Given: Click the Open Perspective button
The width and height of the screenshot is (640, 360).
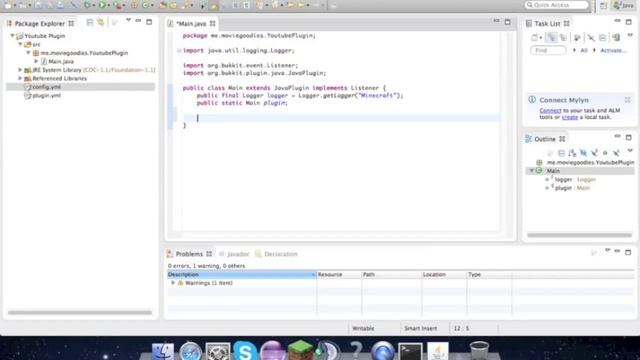Looking at the screenshot, I should point(603,5).
